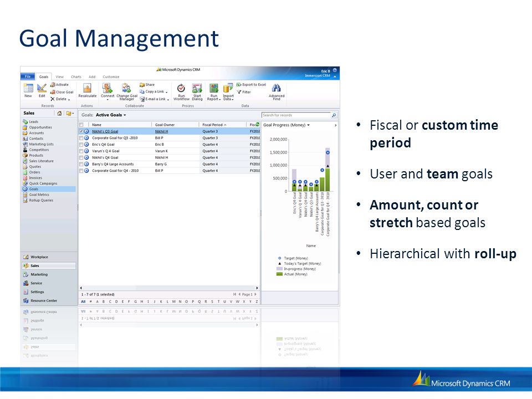The width and height of the screenshot is (532, 399).
Task: Switch to the Customize ribbon tab
Action: tap(111, 77)
